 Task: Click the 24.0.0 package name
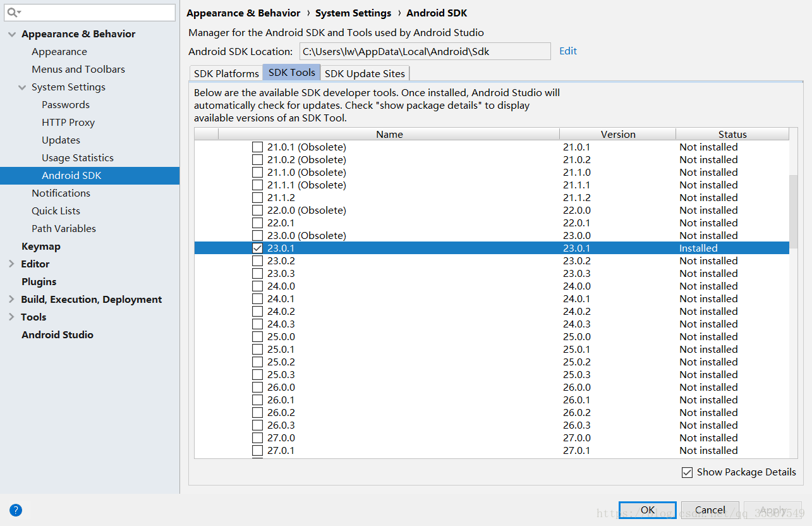coord(281,286)
